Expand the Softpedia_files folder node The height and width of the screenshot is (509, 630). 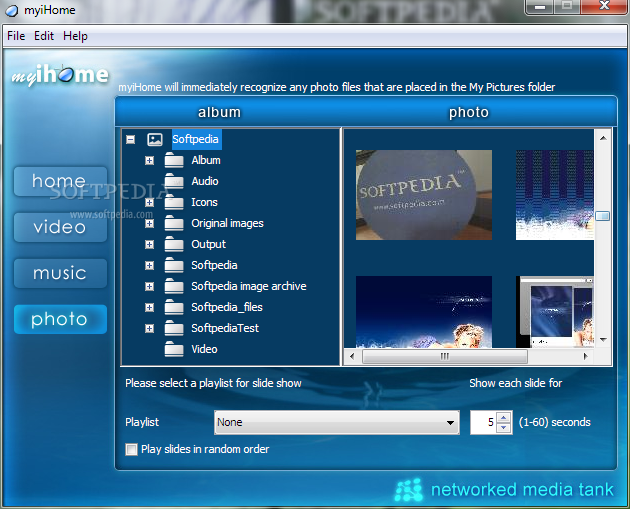149,307
